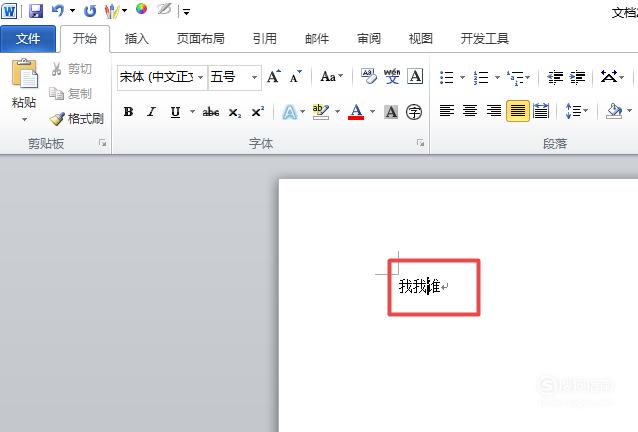The image size is (638, 432).
Task: Switch to the 页面布局 Page Layout tab
Action: click(200, 39)
